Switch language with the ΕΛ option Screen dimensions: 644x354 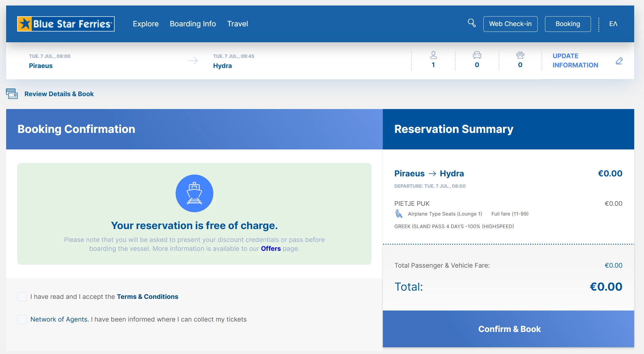click(x=613, y=24)
